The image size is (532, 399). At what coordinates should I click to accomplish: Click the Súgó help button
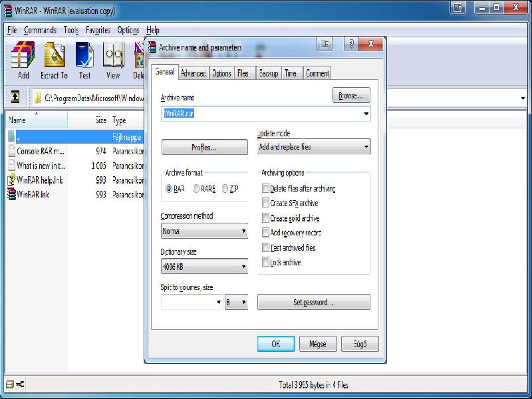(x=360, y=344)
